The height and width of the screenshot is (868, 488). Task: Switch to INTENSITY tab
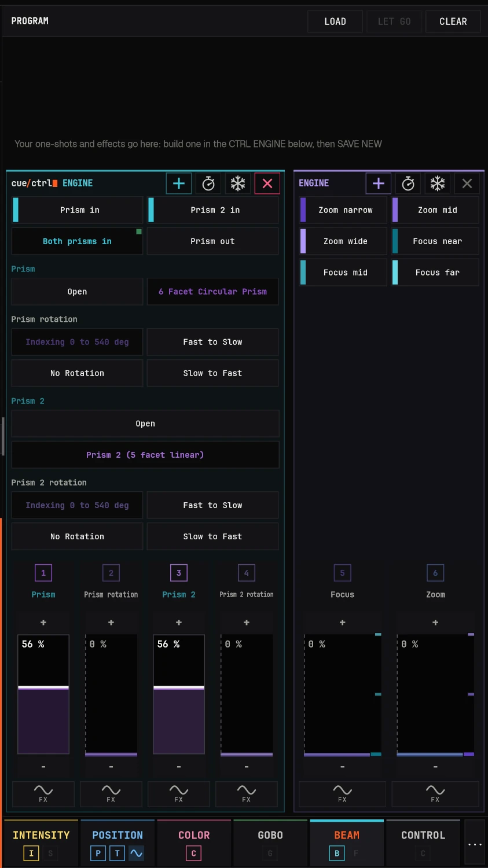41,843
